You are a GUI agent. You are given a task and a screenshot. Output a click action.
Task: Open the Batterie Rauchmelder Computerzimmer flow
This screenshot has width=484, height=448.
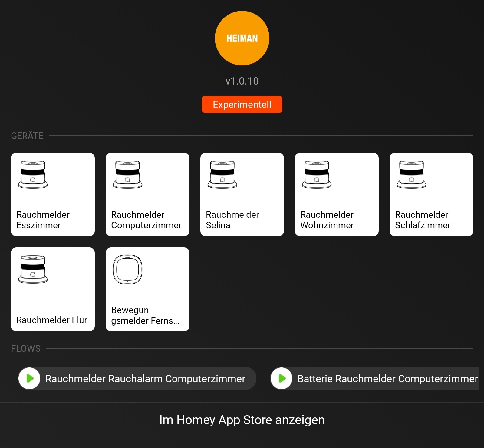(375, 378)
